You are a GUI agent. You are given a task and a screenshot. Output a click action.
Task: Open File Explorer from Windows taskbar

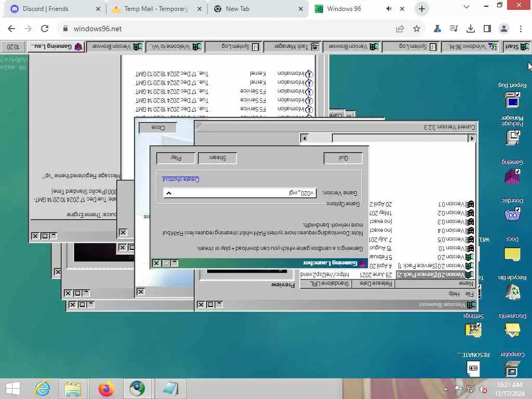coord(73,389)
